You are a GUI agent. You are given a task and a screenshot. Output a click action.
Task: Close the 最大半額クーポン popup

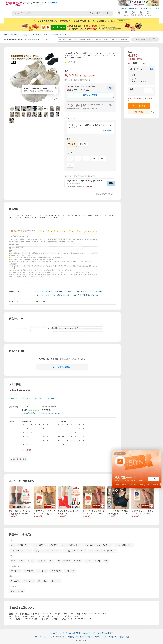tap(158, 454)
